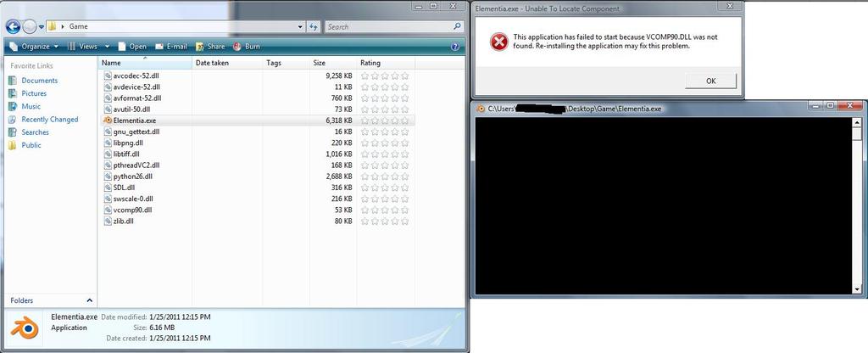This screenshot has height=353, width=868.
Task: Click the Burn toolbar button
Action: pyautogui.click(x=247, y=47)
